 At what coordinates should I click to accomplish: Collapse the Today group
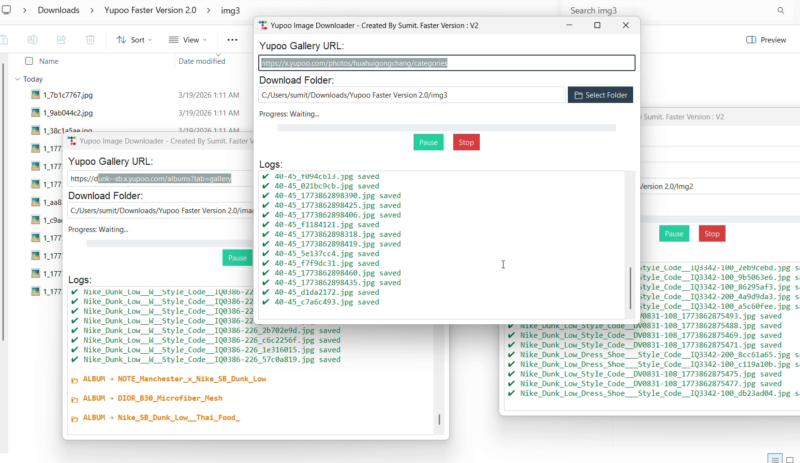[x=18, y=79]
